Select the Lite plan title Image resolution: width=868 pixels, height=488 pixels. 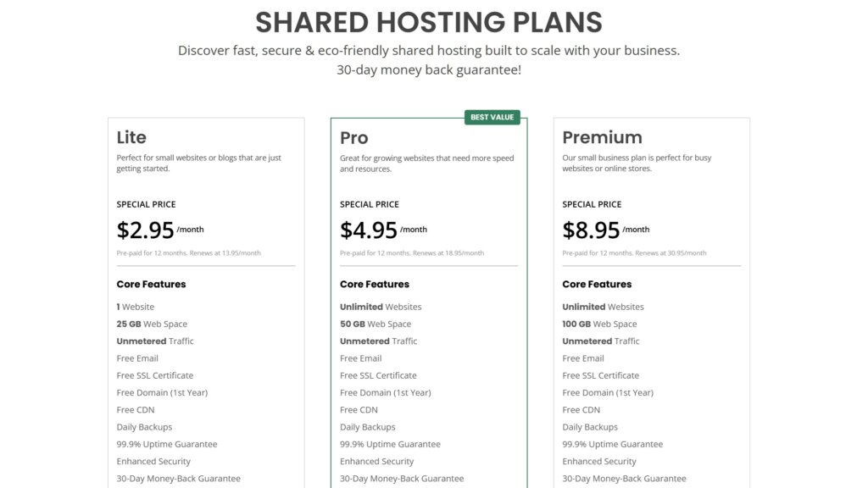coord(131,137)
